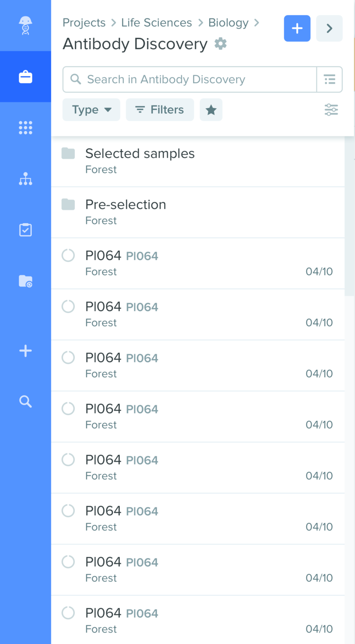Toggle the list view options icon beside search
Screen dimensions: 355x644
[x=329, y=79]
